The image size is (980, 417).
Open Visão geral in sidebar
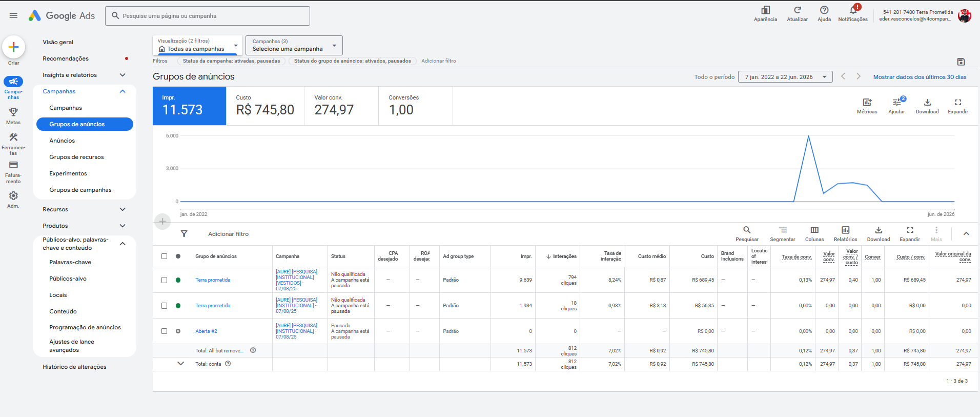click(58, 42)
